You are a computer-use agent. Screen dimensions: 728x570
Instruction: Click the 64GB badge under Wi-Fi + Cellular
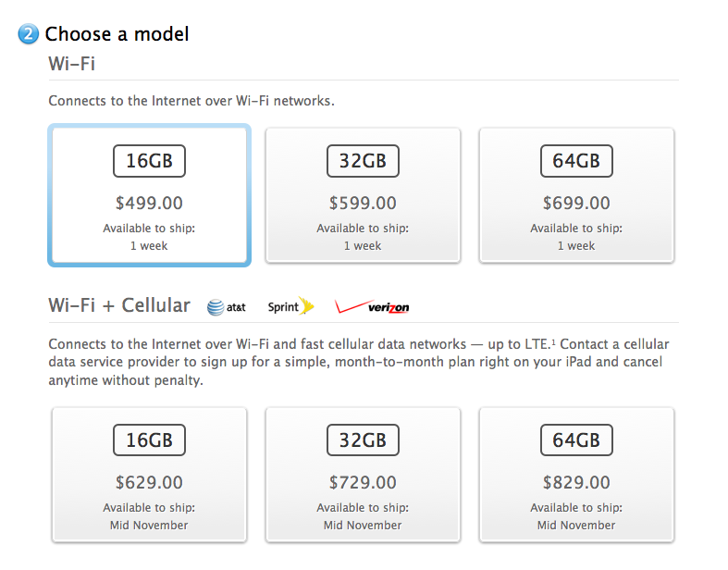576,440
